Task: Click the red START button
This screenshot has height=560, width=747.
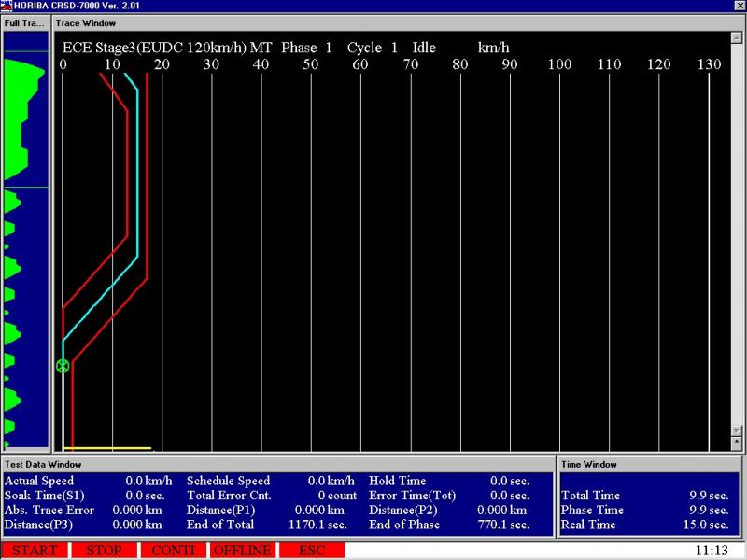Action: point(35,551)
